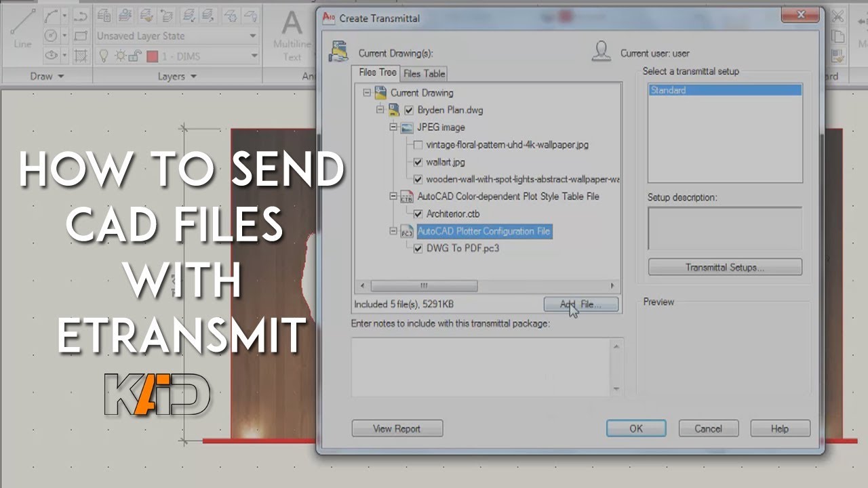
Task: Open the Layer Properties manager icon
Action: tap(104, 15)
